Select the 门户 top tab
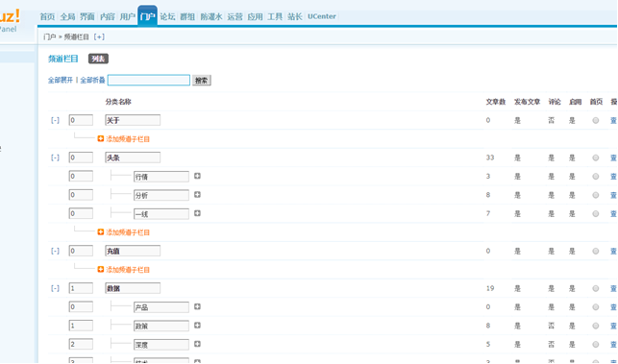This screenshot has width=618, height=364. coord(147,16)
